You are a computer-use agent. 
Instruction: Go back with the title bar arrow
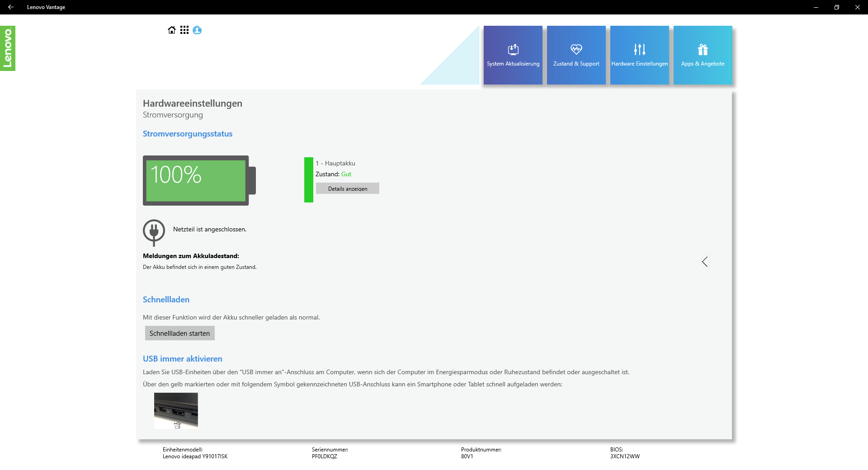pyautogui.click(x=11, y=7)
